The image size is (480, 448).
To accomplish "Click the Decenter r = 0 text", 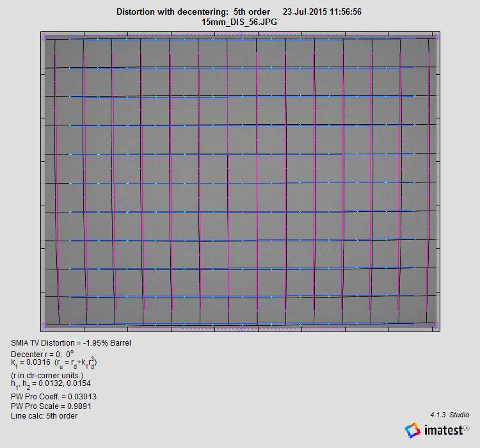I will (x=43, y=354).
